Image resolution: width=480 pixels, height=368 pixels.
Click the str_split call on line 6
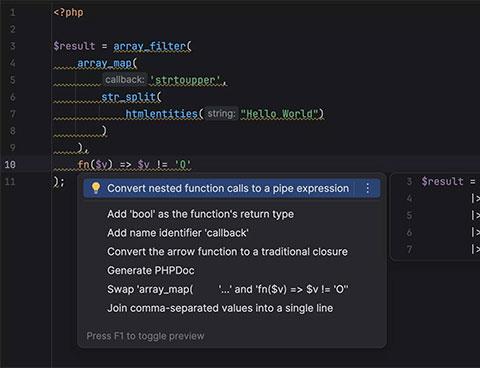pos(128,97)
